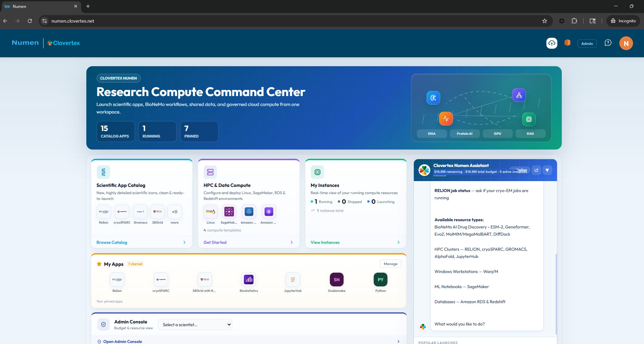This screenshot has height=344, width=644.
Task: Click the chevron beside View Instances
Action: tap(398, 242)
